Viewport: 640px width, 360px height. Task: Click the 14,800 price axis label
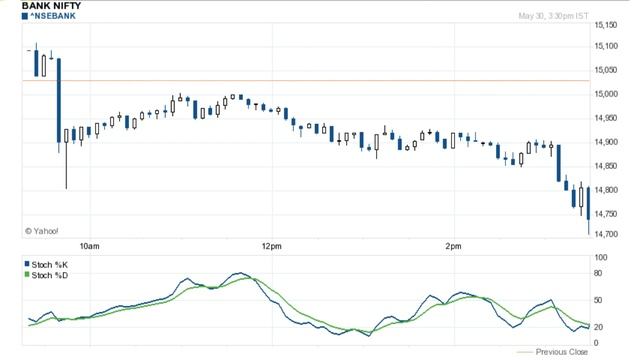pos(606,190)
